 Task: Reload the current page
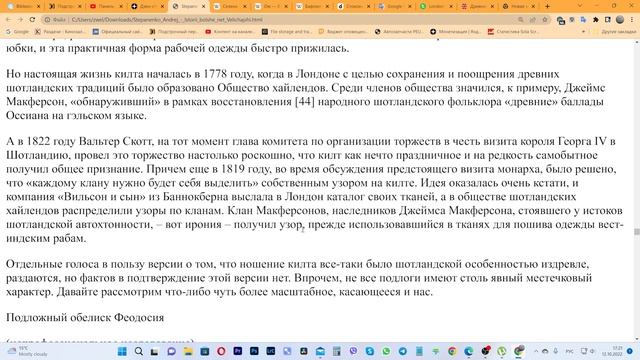coord(32,20)
